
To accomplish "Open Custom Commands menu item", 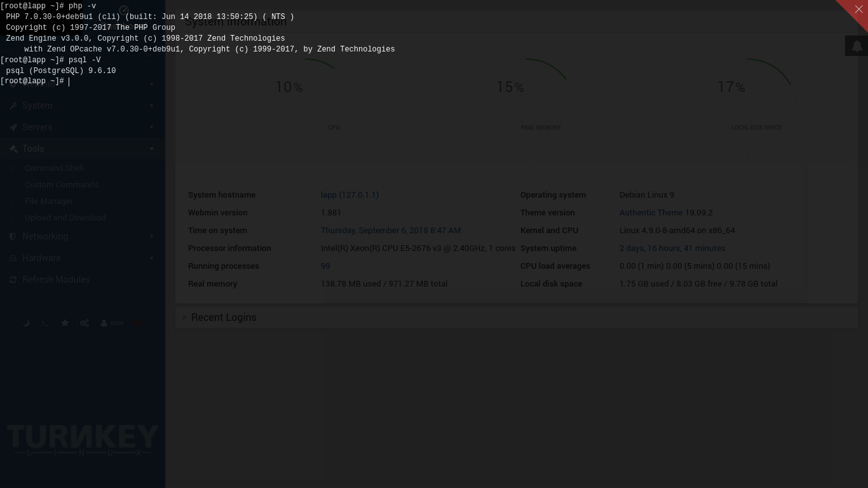I will 61,184.
